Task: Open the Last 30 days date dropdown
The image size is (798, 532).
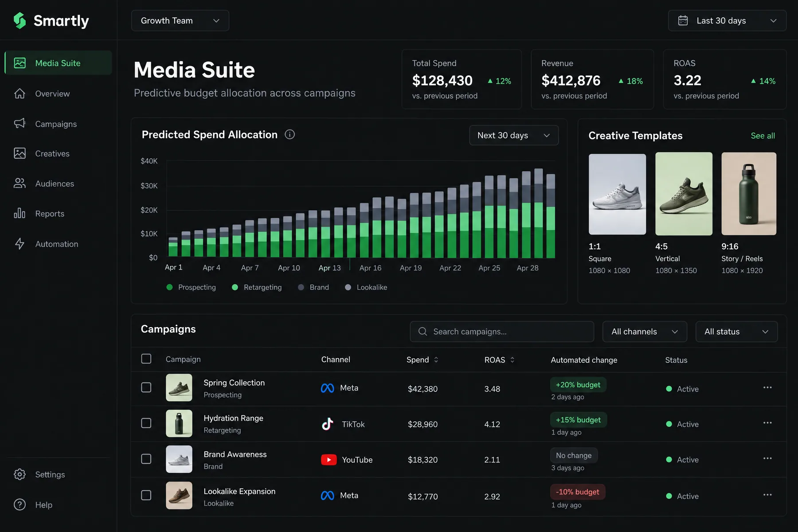Action: [x=727, y=20]
